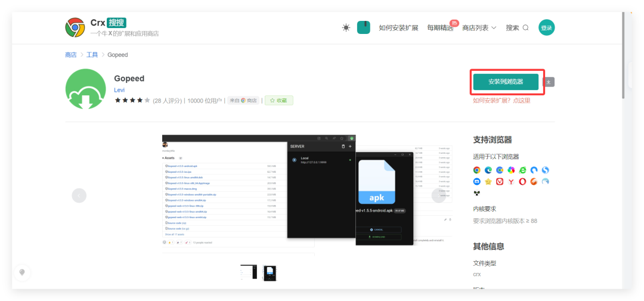Select the second screenshot thumbnail
This screenshot has height=301, width=644.
pos(270,272)
